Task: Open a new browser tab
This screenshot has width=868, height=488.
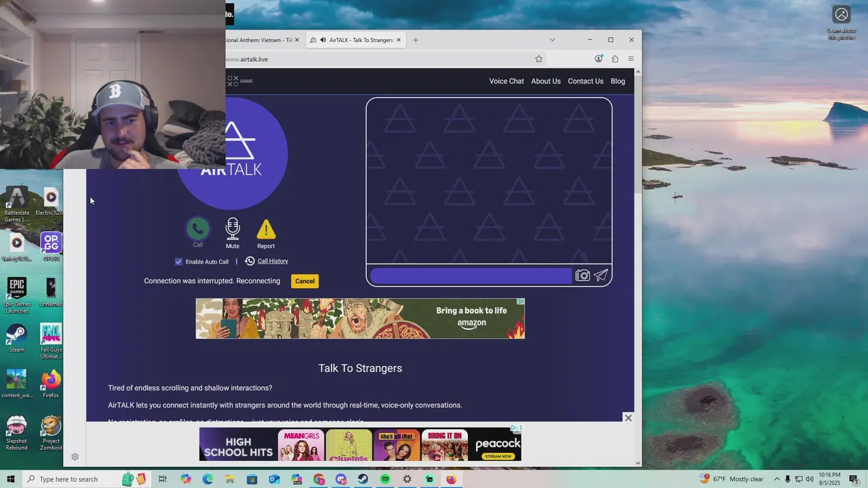Action: [416, 40]
